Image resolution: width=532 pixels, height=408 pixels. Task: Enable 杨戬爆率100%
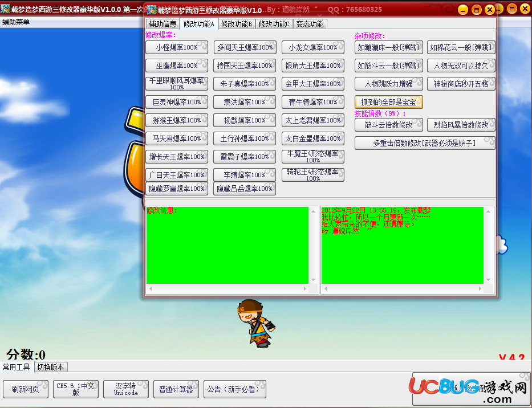245,120
